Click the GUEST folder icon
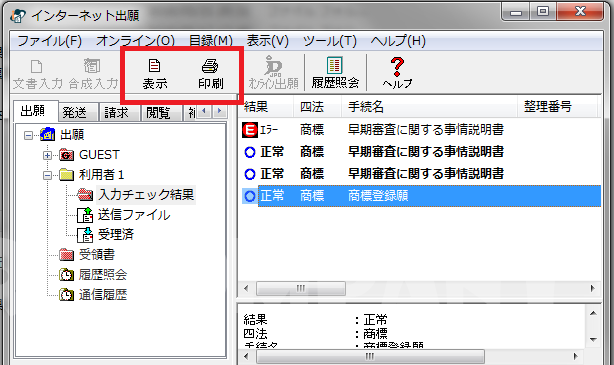The height and width of the screenshot is (365, 614). pos(66,155)
